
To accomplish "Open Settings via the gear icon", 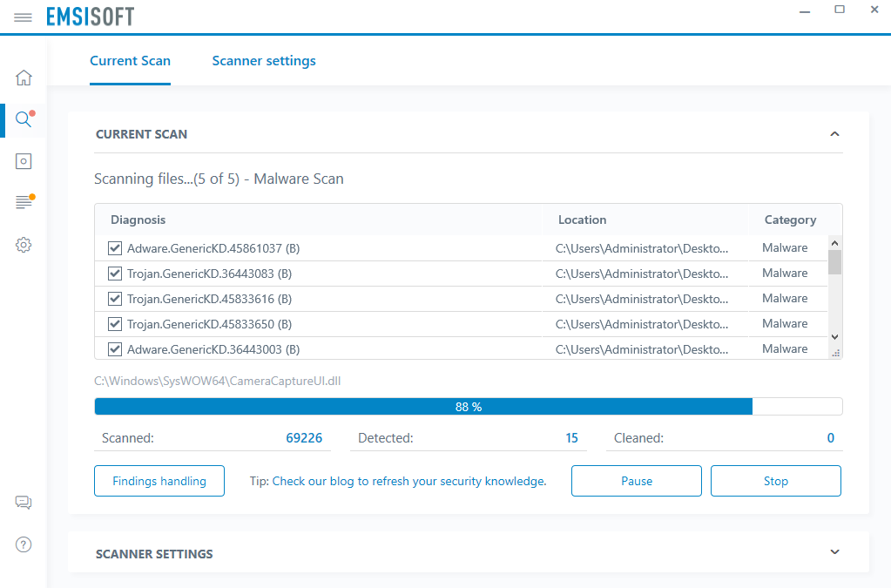I will [x=24, y=245].
